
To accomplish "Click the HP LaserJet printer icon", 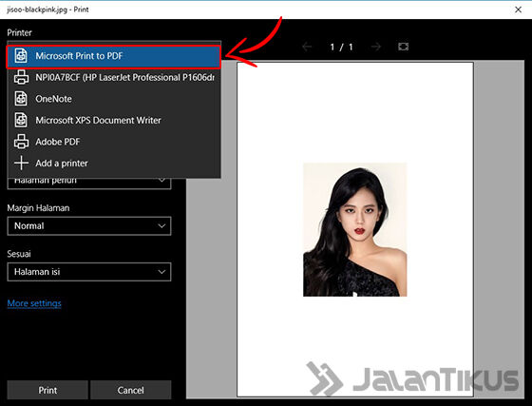I will [21, 77].
